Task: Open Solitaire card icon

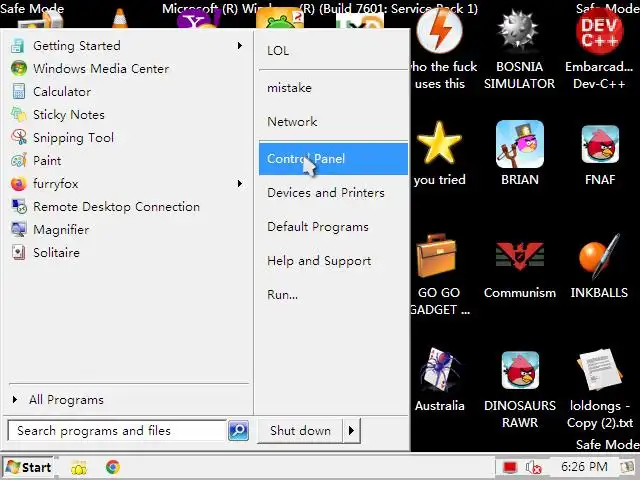Action: pyautogui.click(x=19, y=252)
